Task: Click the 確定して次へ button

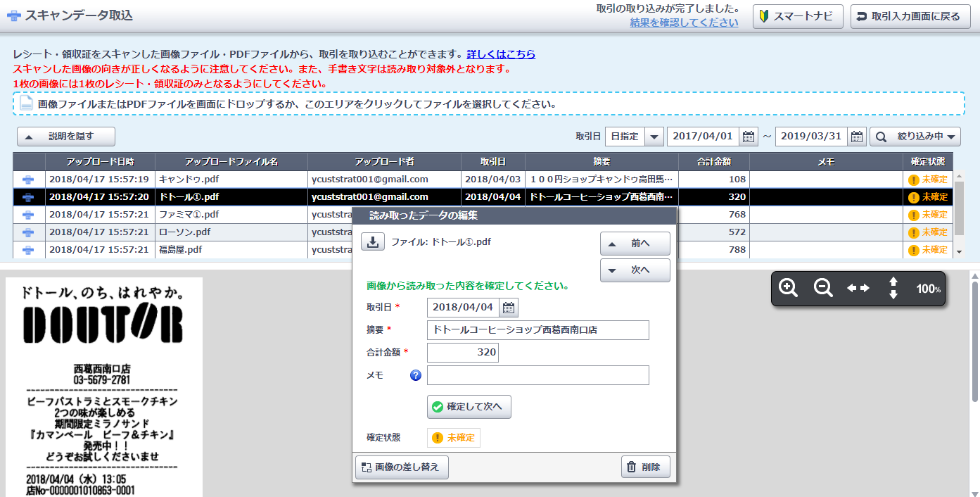Action: [x=469, y=407]
